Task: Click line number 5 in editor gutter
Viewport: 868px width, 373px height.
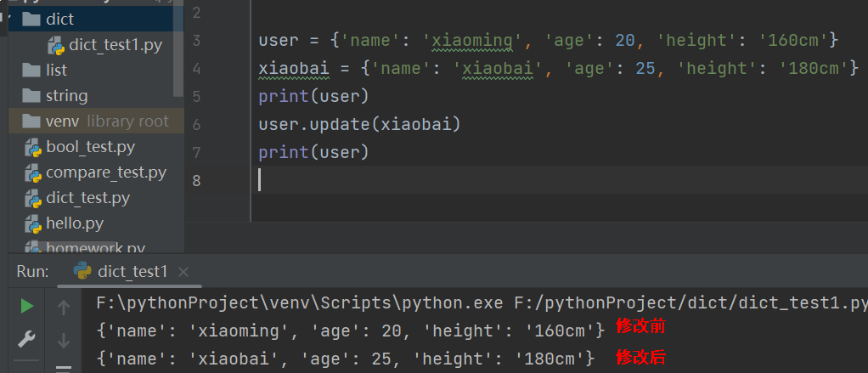Action: click(x=197, y=96)
